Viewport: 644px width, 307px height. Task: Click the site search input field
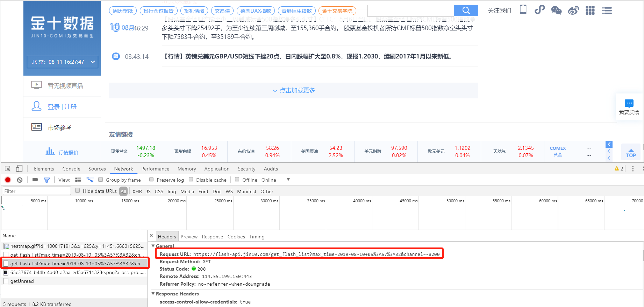tap(410, 11)
